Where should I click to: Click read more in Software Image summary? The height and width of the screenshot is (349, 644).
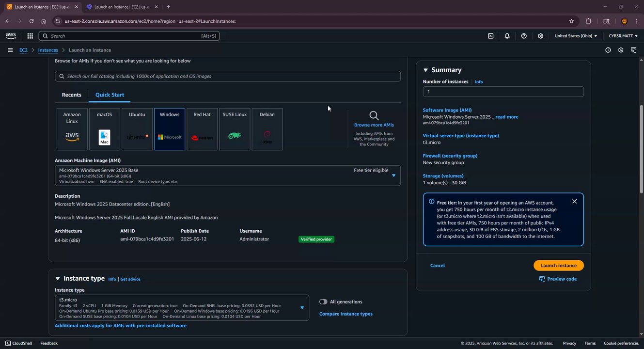click(507, 117)
